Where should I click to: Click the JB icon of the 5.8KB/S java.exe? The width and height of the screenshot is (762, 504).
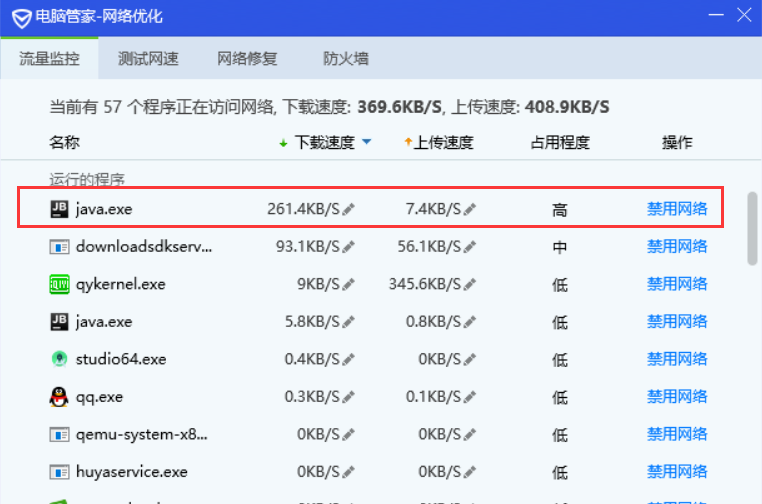[59, 322]
